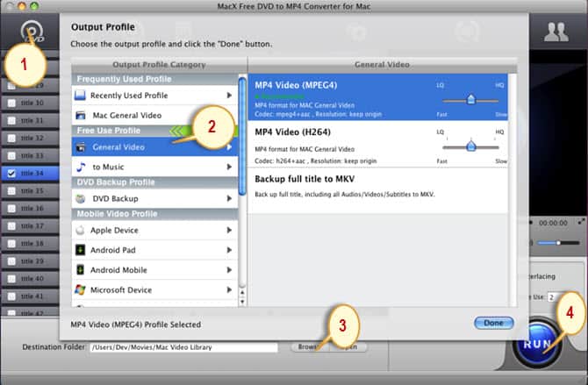
Task: Tick the title 38 checkbox
Action: pos(11,244)
